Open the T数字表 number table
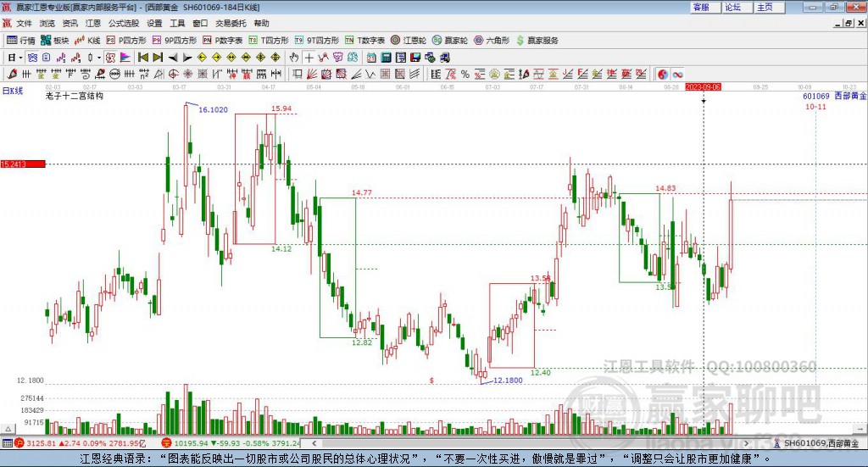The image size is (868, 467). [x=364, y=41]
